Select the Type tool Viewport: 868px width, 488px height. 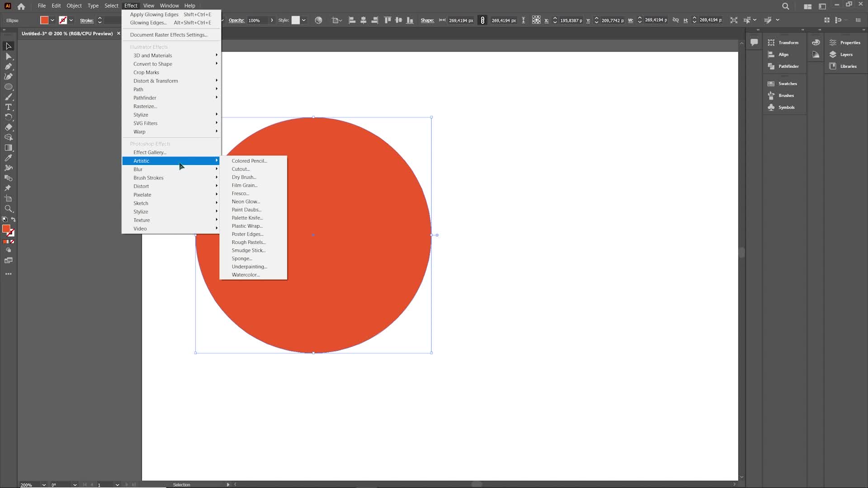(8, 107)
